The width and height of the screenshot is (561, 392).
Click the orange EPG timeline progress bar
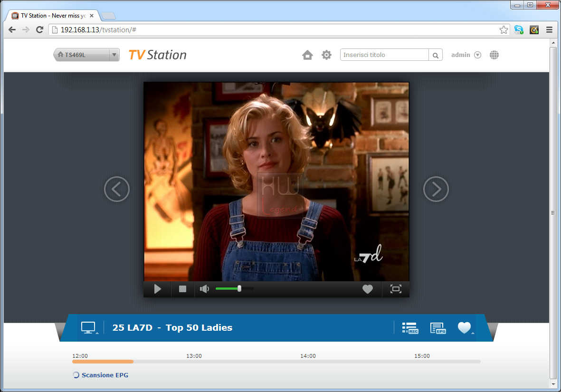103,362
